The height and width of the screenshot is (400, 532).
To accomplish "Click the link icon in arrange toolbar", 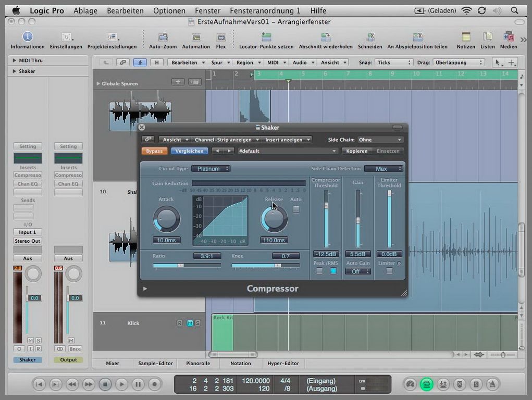I will point(123,63).
